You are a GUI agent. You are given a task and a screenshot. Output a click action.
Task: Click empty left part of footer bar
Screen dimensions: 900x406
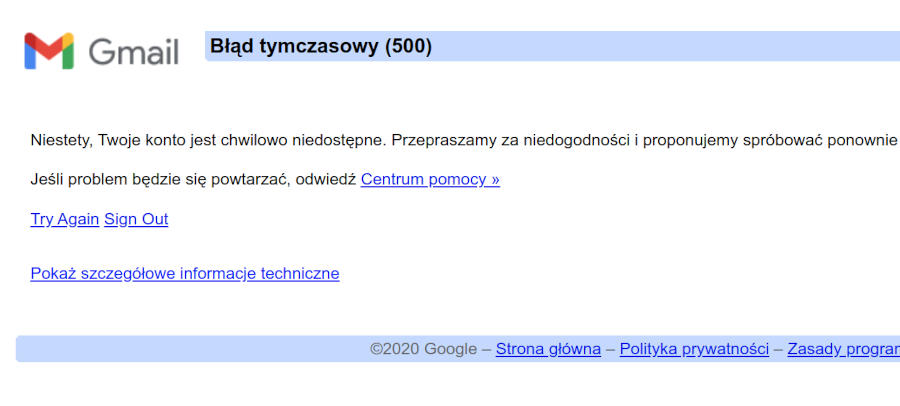click(x=189, y=349)
